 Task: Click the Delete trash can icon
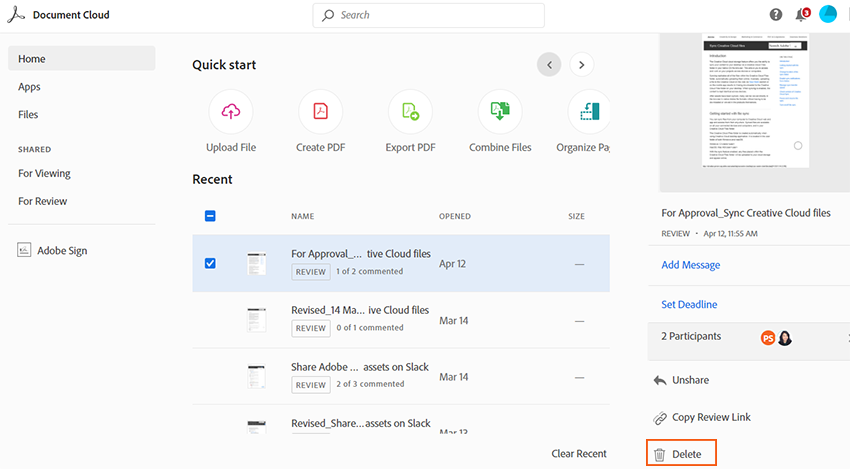coord(659,454)
